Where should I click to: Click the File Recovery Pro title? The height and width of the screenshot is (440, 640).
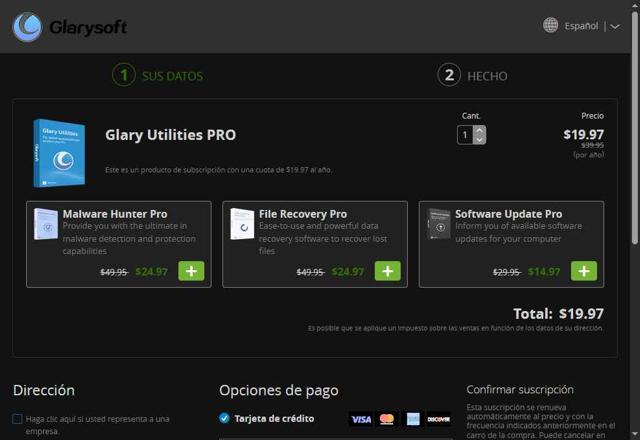click(x=303, y=214)
